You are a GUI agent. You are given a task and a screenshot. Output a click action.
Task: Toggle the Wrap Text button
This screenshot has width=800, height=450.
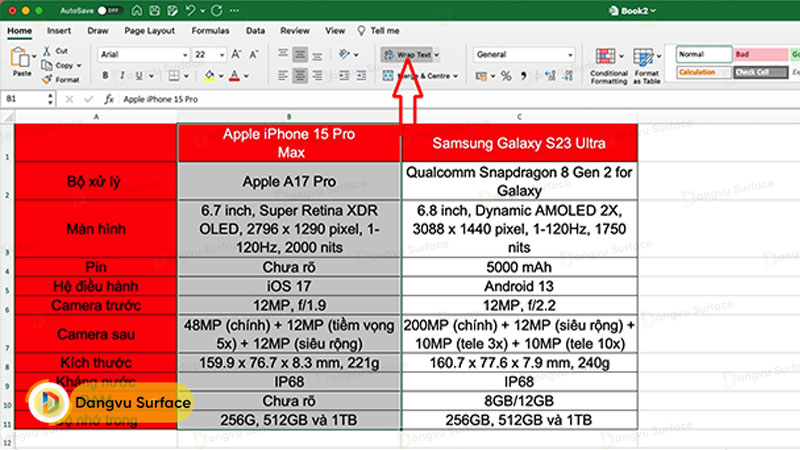407,54
